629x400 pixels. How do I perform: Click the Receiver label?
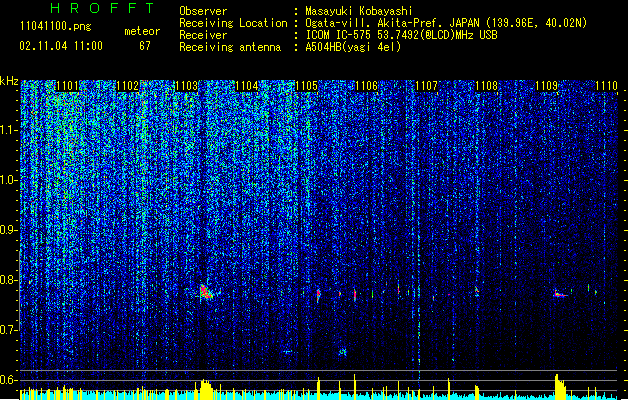(203, 35)
